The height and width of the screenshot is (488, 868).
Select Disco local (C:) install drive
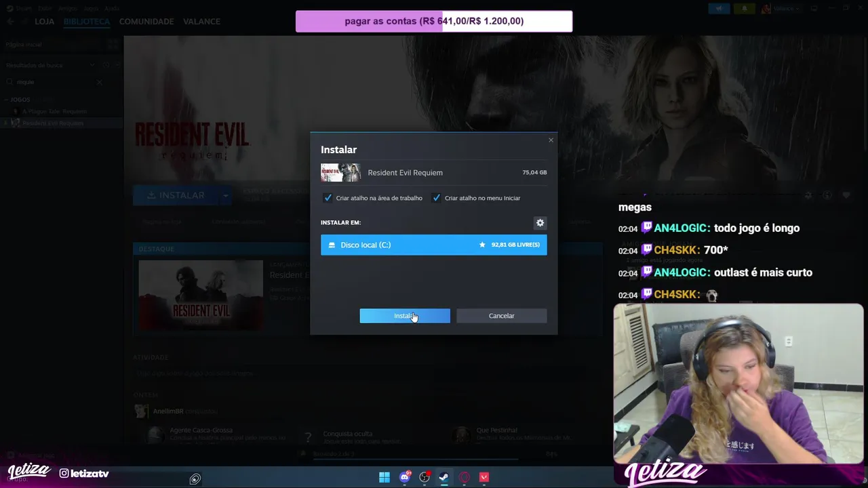(x=433, y=245)
